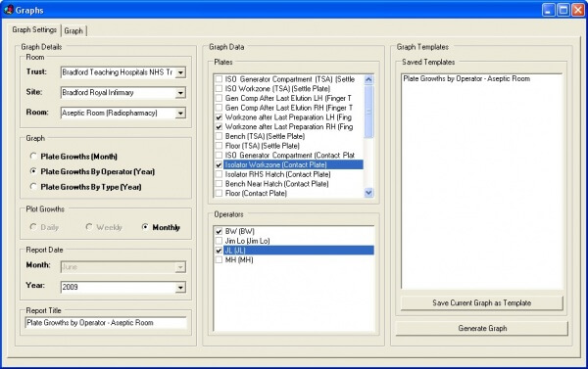Check ISO Generator Compartment (Contact Plate)
Viewport: 588px width, 369px height.
coord(219,155)
